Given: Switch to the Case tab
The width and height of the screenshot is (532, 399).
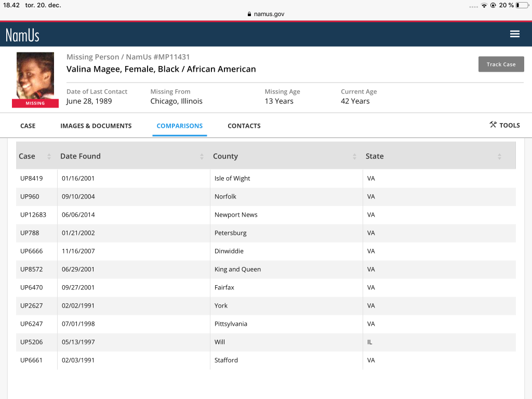Looking at the screenshot, I should 28,126.
